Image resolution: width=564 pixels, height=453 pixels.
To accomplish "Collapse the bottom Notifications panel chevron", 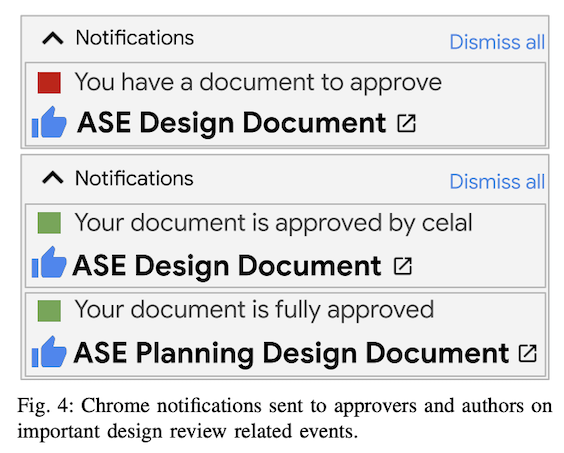I will (53, 178).
